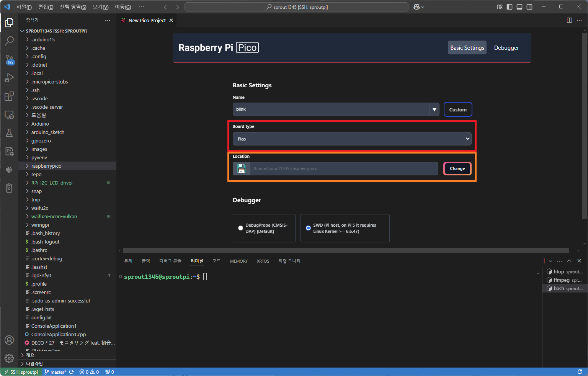Open Run and Debug view
The width and height of the screenshot is (588, 376).
(9, 78)
